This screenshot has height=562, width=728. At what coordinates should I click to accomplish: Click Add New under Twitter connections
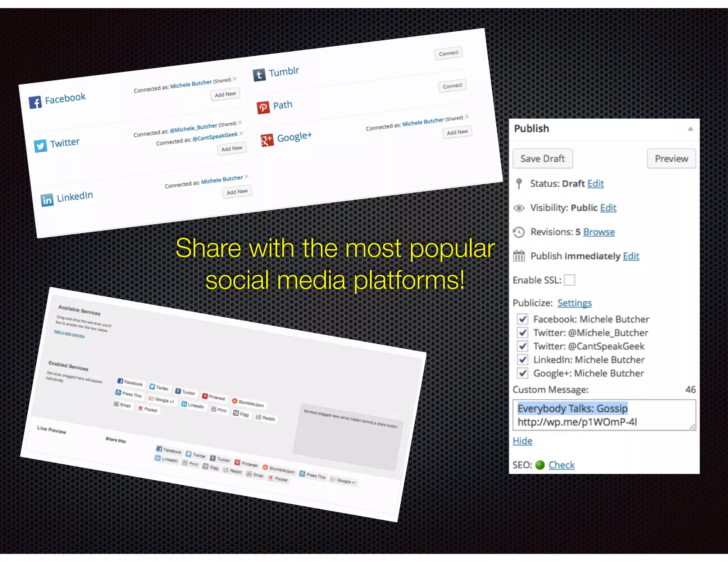tap(232, 148)
